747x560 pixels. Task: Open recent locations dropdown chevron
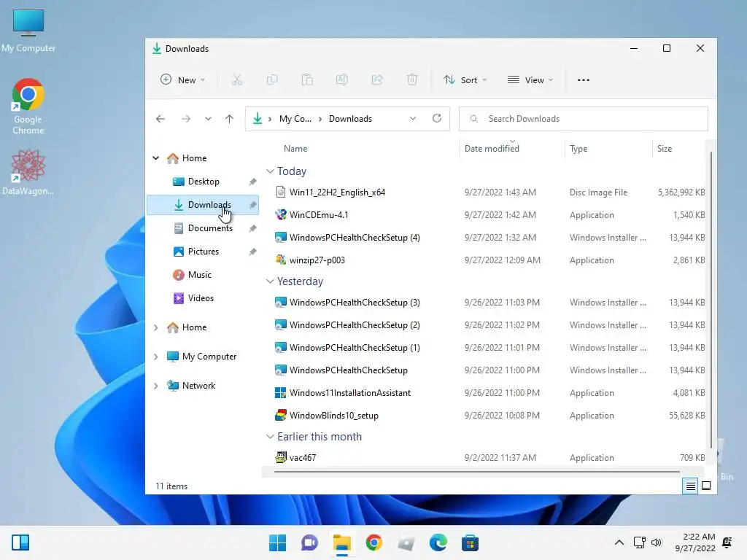[x=208, y=119]
